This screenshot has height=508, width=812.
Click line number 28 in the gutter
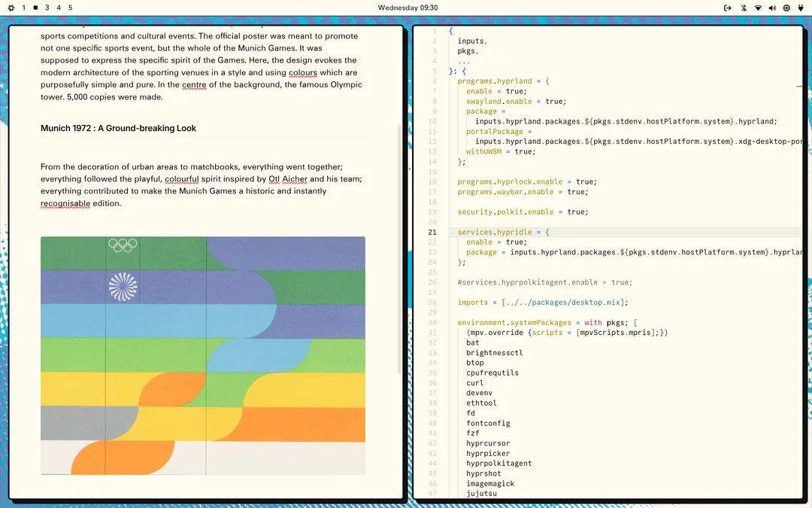[x=432, y=303]
